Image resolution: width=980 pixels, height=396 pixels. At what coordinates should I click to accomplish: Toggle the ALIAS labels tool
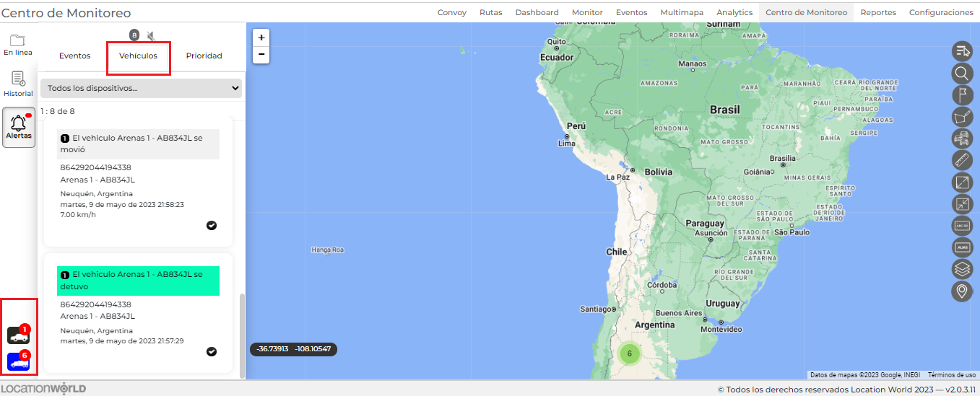[962, 247]
